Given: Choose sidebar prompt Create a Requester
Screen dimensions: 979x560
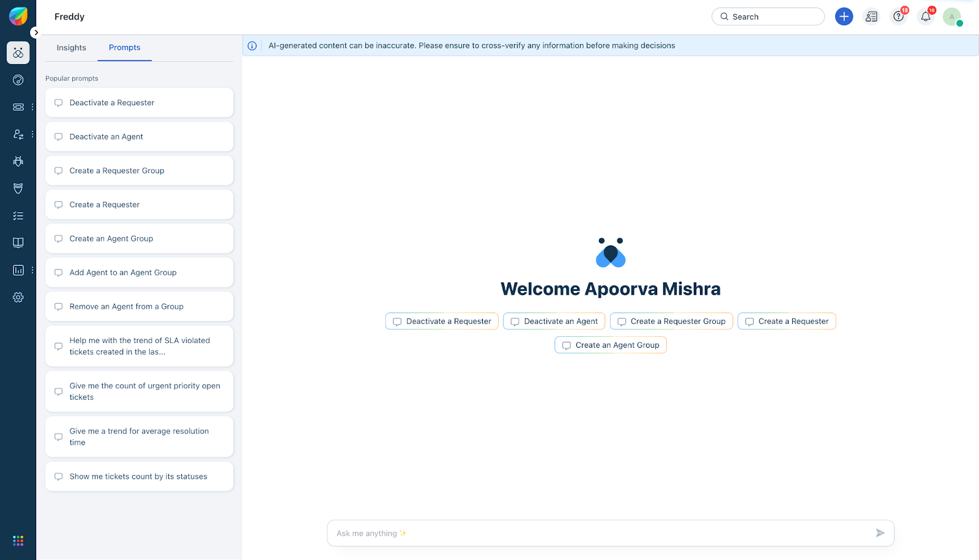Looking at the screenshot, I should [140, 205].
